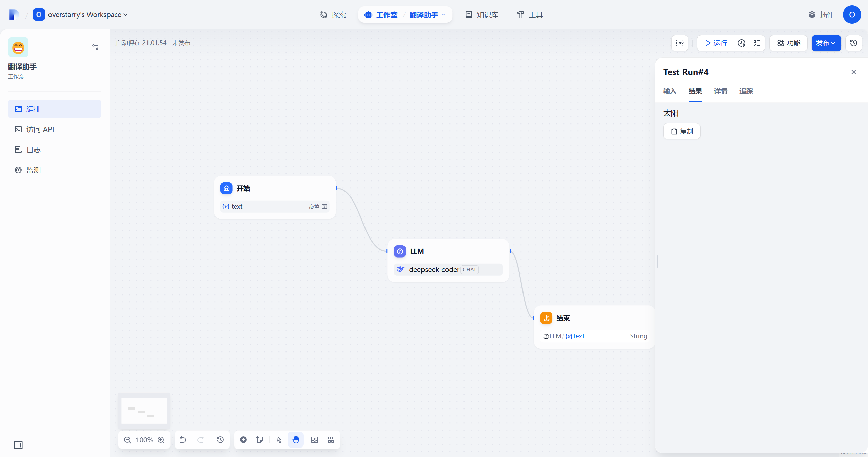This screenshot has height=457, width=868.
Task: Switch to pointer selection mode
Action: pyautogui.click(x=279, y=440)
